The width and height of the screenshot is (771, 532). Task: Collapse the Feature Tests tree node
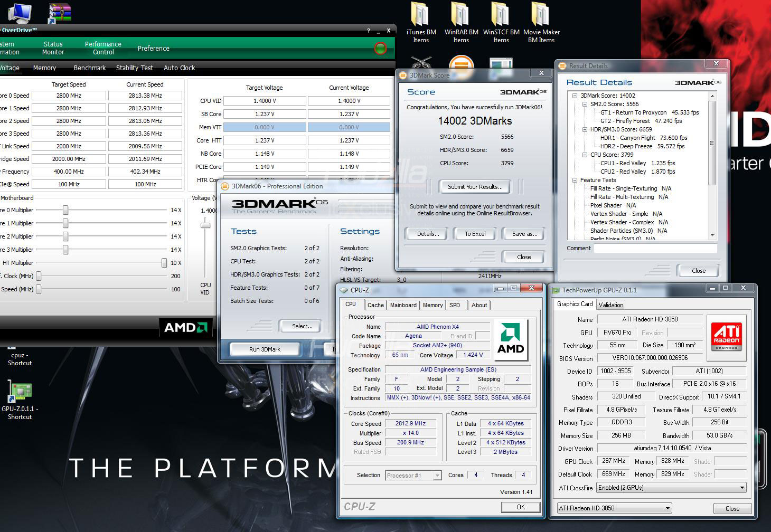pos(575,180)
